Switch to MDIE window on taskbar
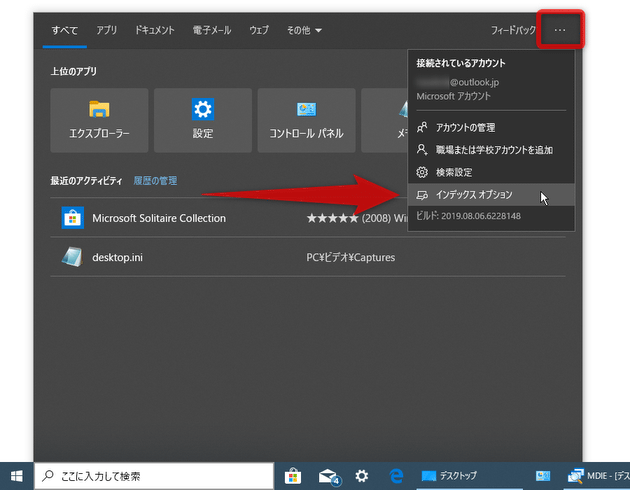Viewport: 630px width, 490px height. [597, 476]
